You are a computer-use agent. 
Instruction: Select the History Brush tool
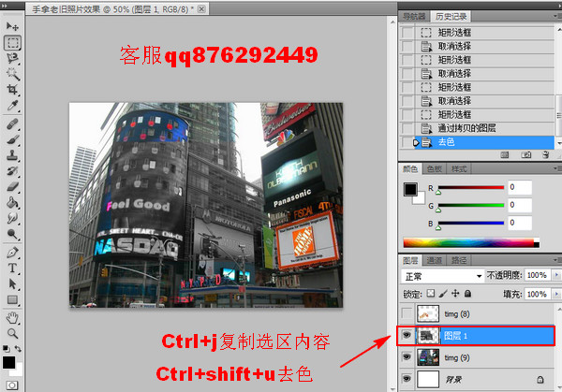click(x=12, y=171)
